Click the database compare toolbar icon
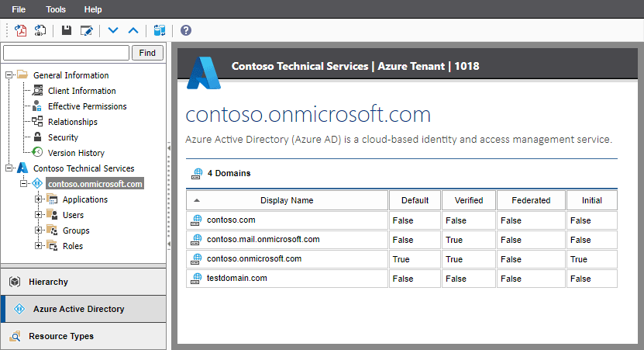The height and width of the screenshot is (350, 644). coord(160,30)
